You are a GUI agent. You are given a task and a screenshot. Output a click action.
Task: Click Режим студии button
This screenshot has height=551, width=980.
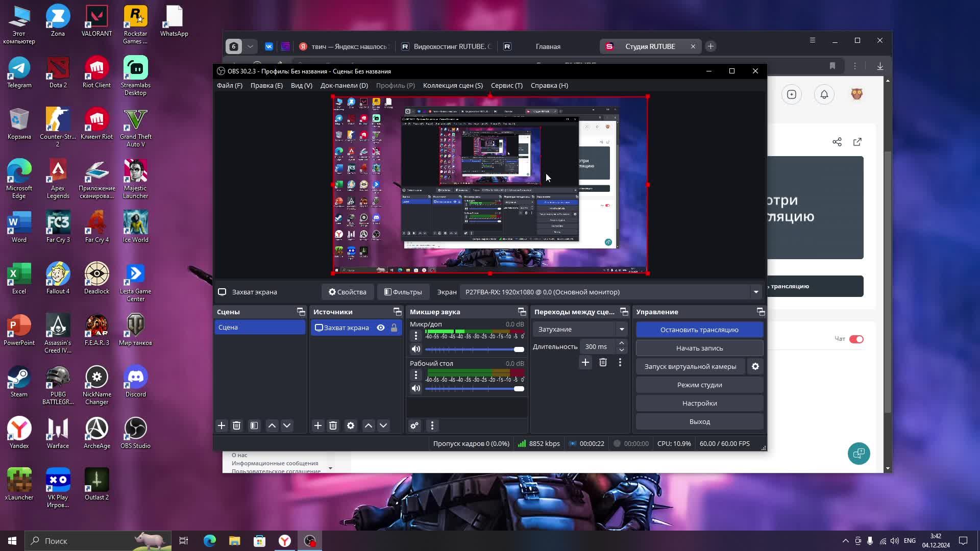pos(699,385)
